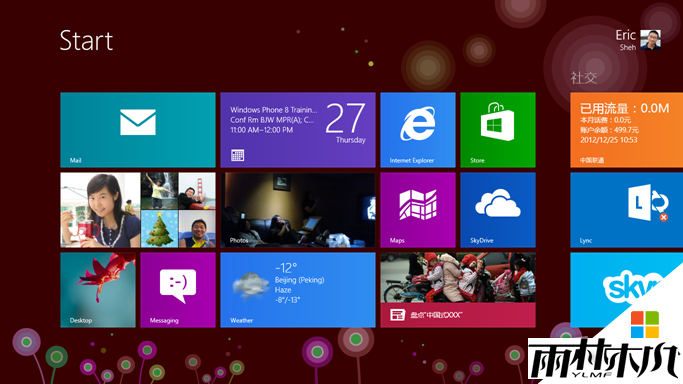Image resolution: width=683 pixels, height=384 pixels.
Task: Click the 已用流量：0.0M text
Action: (x=624, y=108)
